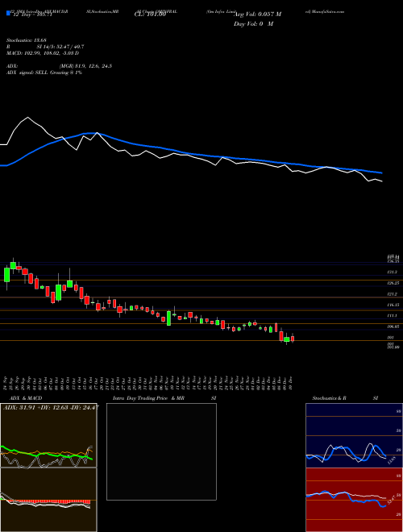The height and width of the screenshot is (532, 403).
Task: Click the 116.15 price axis label
Action: [393, 305]
